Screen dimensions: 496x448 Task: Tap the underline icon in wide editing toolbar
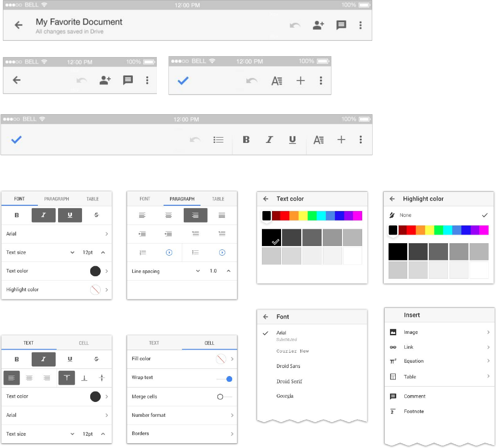point(292,140)
